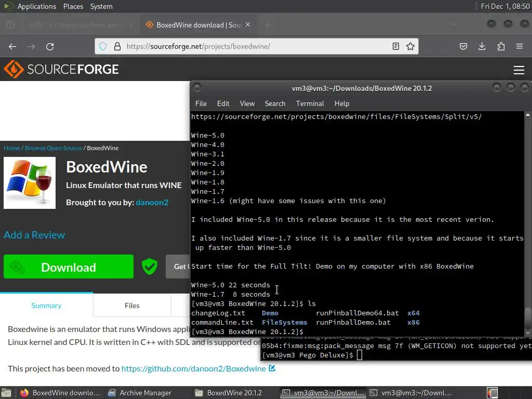The height and width of the screenshot is (399, 532).
Task: Reload the SourceForge page
Action: pos(50,46)
